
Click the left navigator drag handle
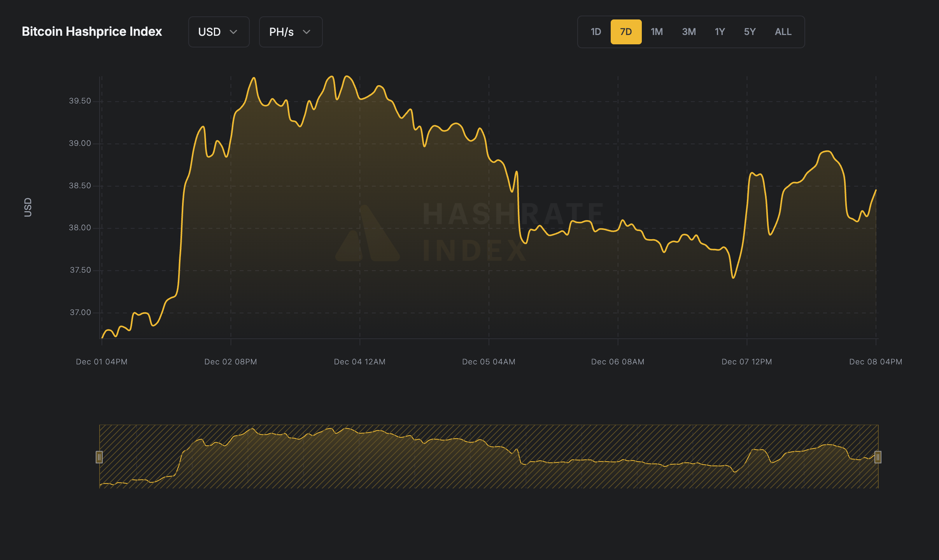click(100, 457)
